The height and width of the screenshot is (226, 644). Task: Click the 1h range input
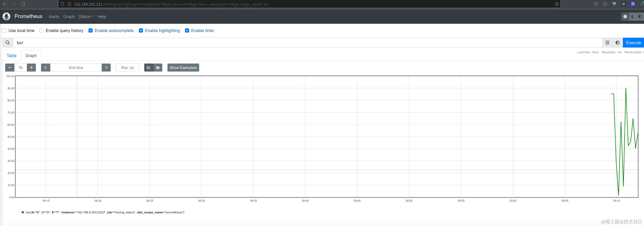point(21,68)
